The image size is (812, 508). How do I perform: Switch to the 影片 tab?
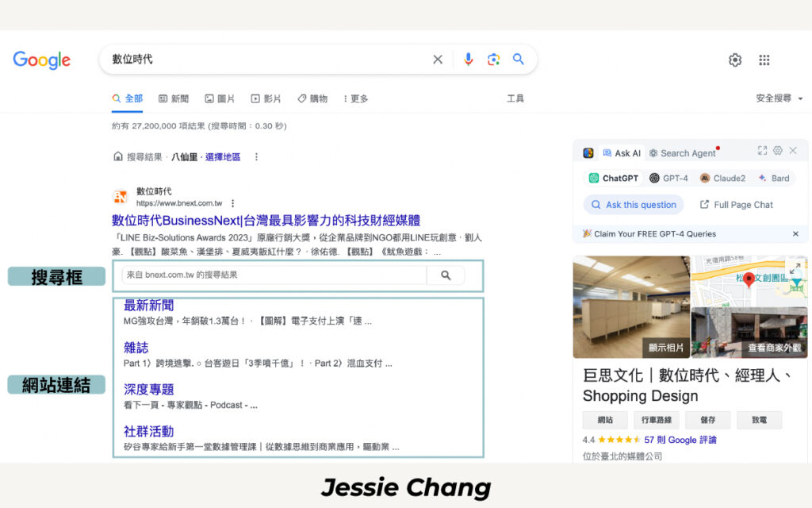pyautogui.click(x=266, y=98)
